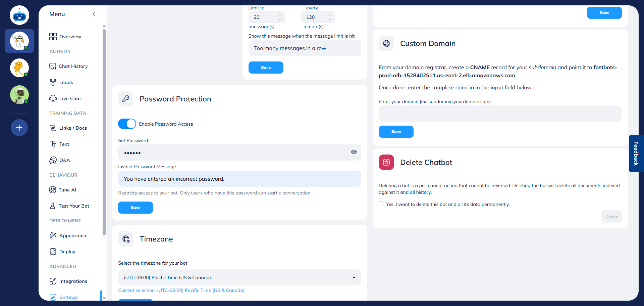Click the add new chatbot plus icon
The image size is (644, 306).
click(x=19, y=127)
